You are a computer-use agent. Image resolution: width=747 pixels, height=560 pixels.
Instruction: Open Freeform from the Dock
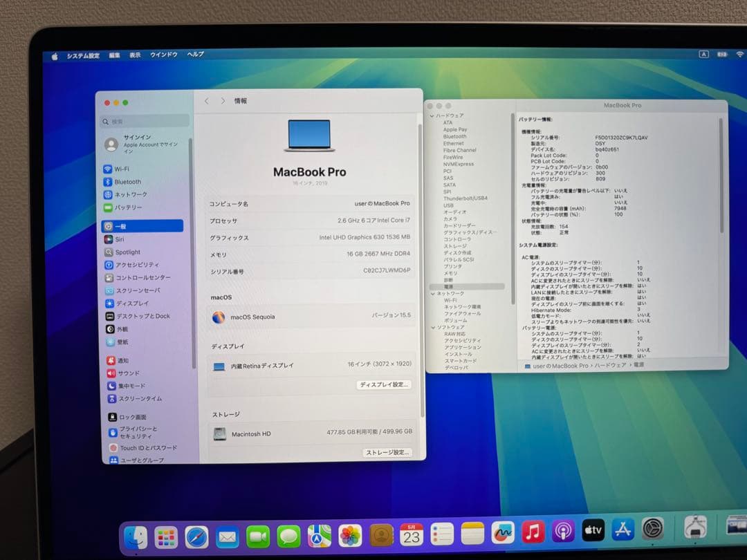tap(503, 532)
